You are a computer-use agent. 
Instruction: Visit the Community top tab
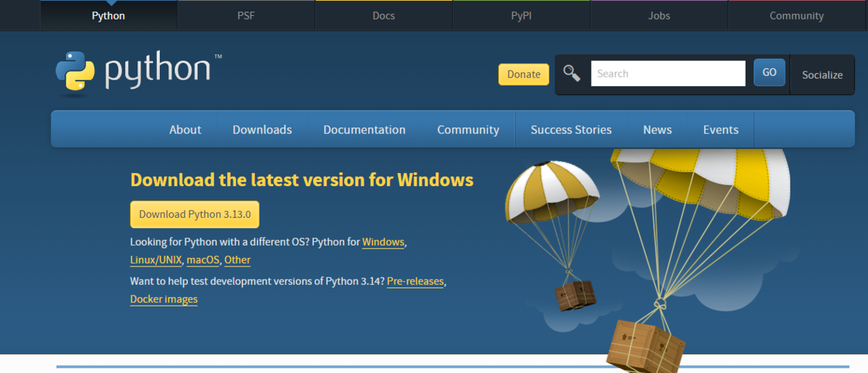[796, 15]
